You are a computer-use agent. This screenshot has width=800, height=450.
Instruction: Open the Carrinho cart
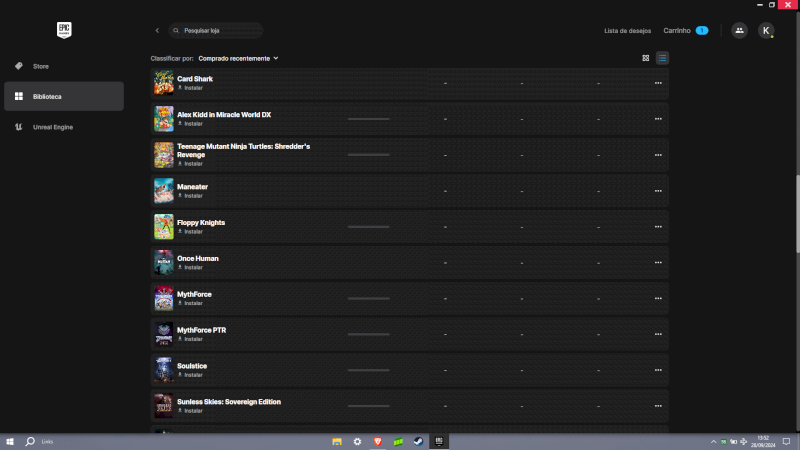coord(686,31)
